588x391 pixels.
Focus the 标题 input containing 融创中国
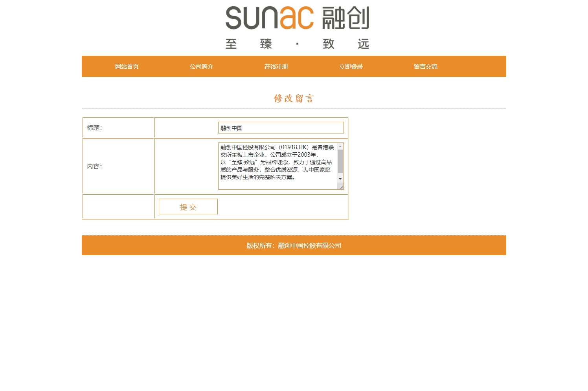pyautogui.click(x=281, y=128)
